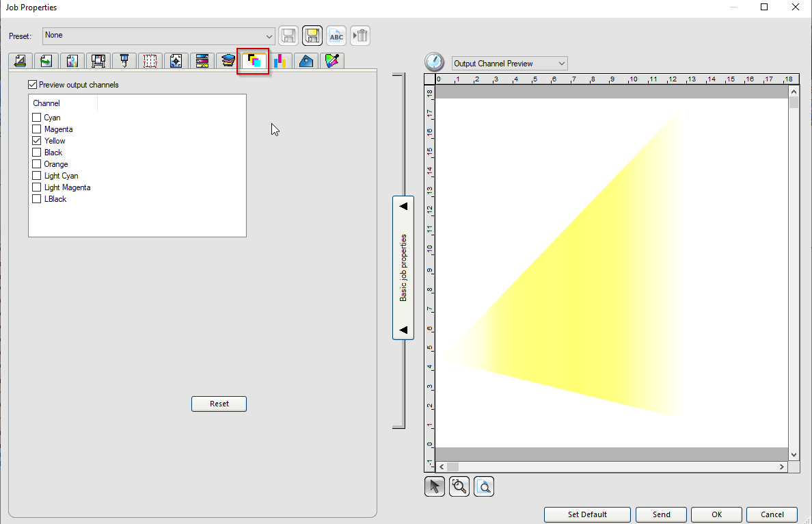The height and width of the screenshot is (524, 812).
Task: Click the Basic job properties vertical label
Action: tap(403, 268)
